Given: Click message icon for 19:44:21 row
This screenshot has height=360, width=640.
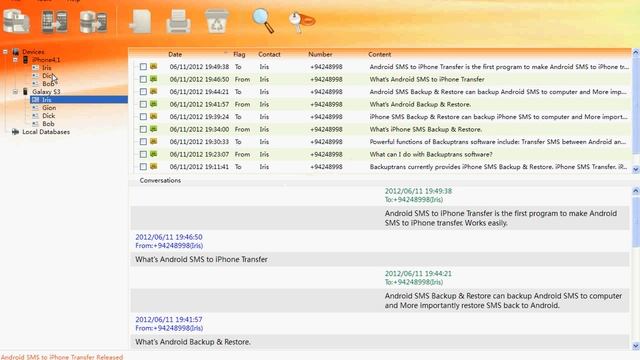Looking at the screenshot, I should pyautogui.click(x=153, y=91).
